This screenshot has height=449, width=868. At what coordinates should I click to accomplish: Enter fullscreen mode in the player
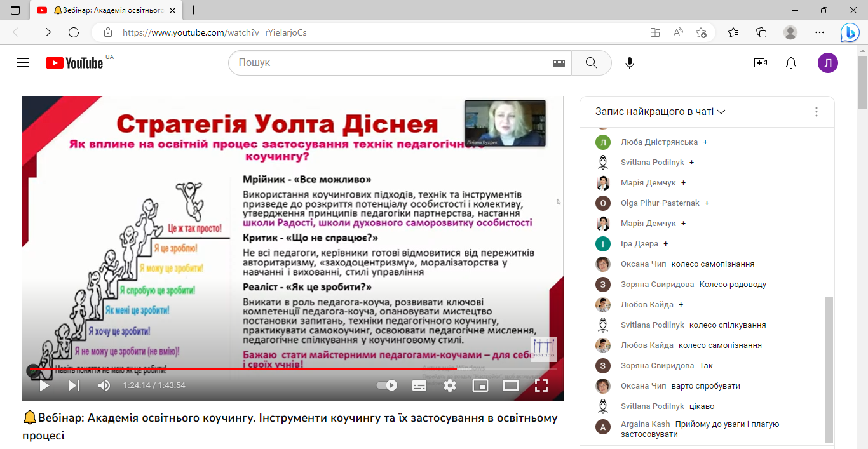[541, 385]
